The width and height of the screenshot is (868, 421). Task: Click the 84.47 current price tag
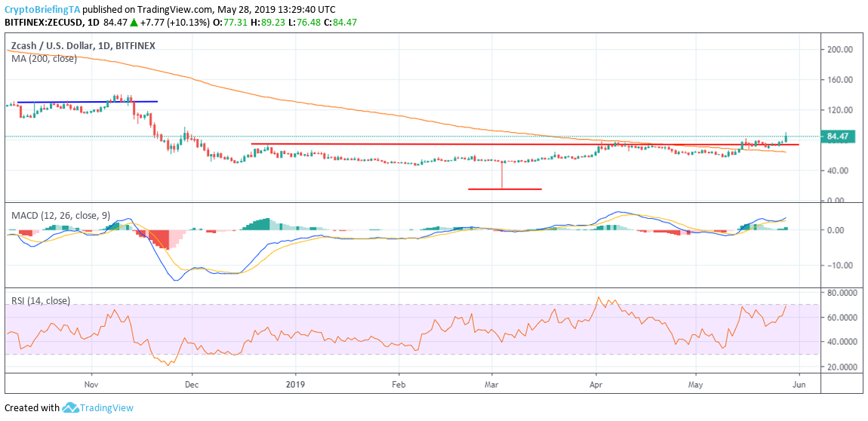click(839, 136)
